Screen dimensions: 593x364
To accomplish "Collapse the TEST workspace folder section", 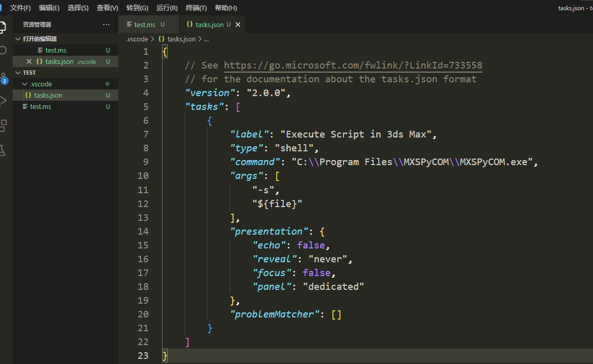I will click(18, 73).
